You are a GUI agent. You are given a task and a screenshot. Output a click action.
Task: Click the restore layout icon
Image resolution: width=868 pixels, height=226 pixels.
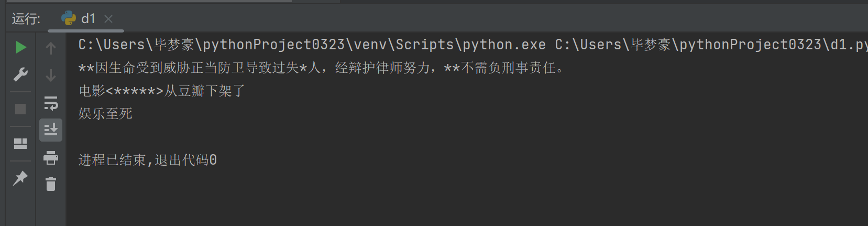coord(20,144)
